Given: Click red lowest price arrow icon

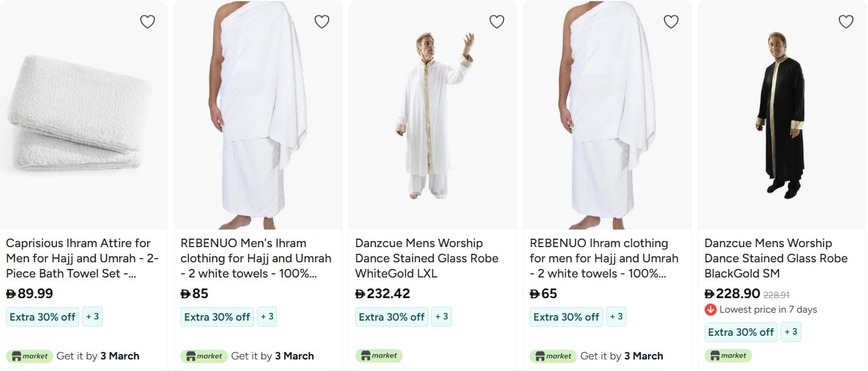Looking at the screenshot, I should coord(711,310).
